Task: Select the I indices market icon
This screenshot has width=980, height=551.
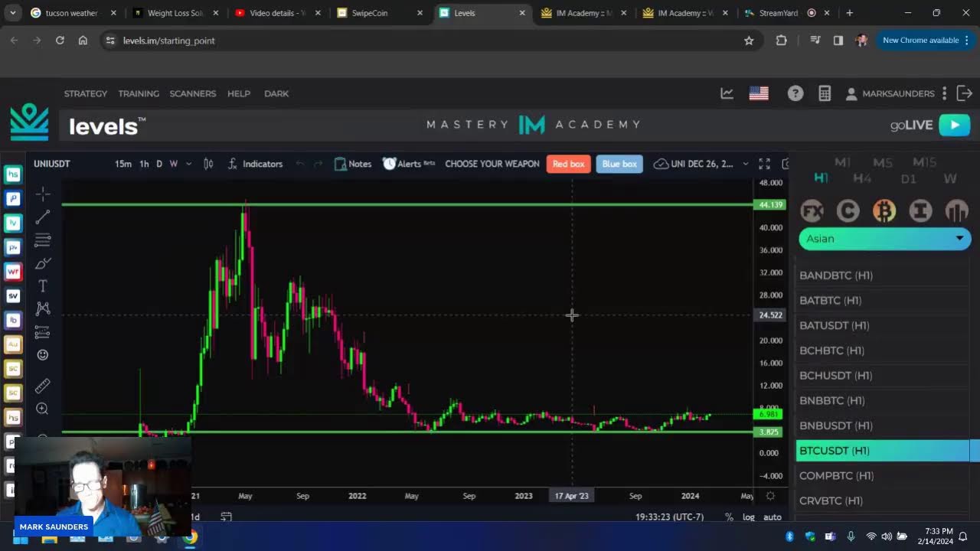Action: (x=920, y=210)
